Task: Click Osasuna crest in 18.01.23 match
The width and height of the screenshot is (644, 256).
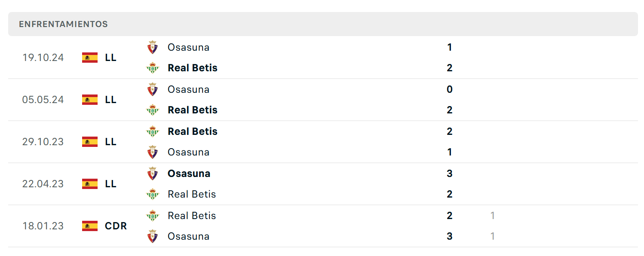Action: point(152,236)
